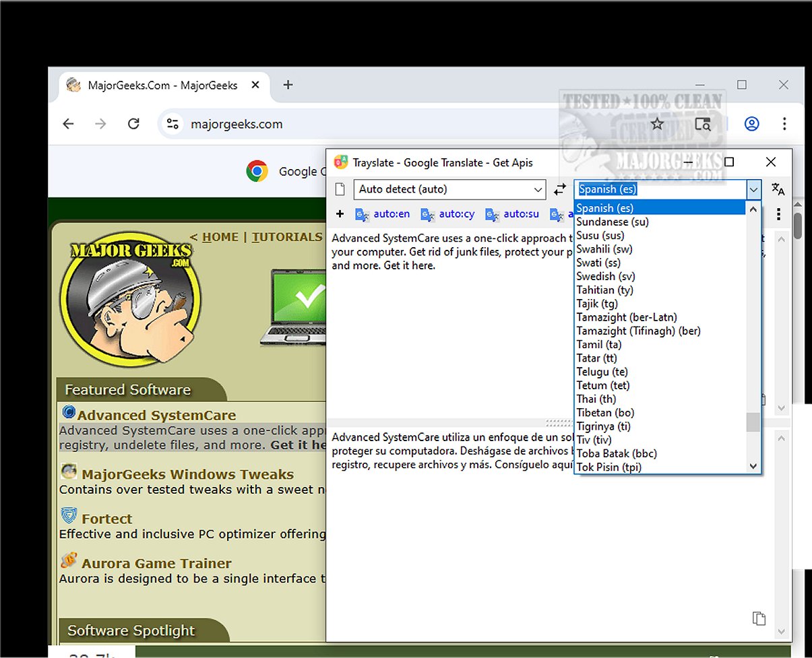Screen dimensions: 812x658
Task: Open the Chrome profile icon
Action: tap(751, 124)
